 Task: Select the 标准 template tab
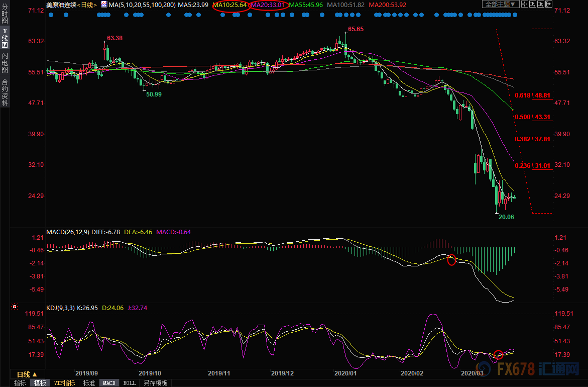coord(88,383)
